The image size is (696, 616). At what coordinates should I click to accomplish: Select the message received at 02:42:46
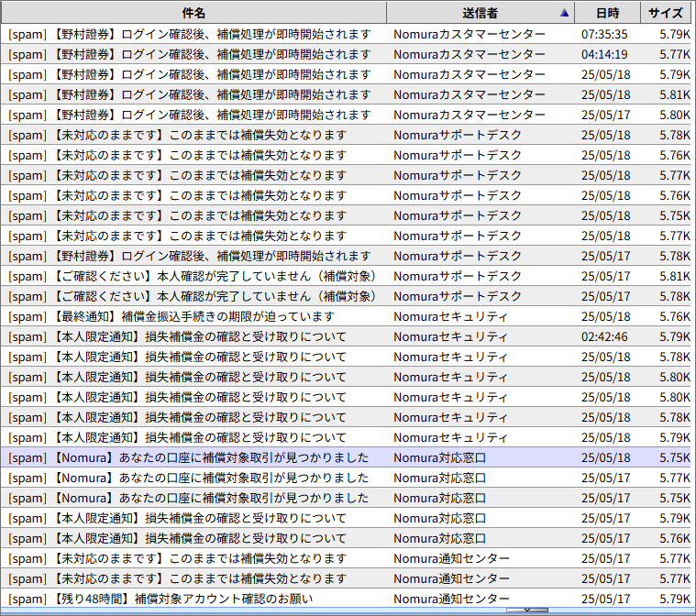[x=346, y=336]
